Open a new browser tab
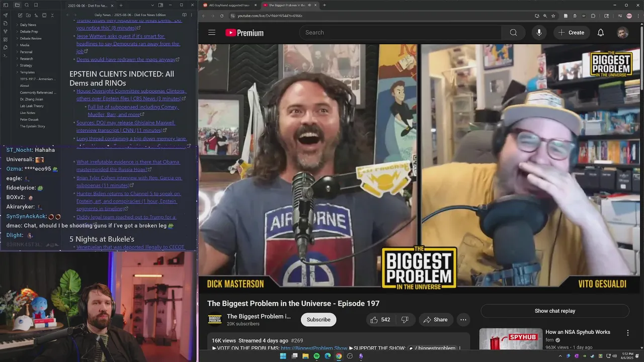The width and height of the screenshot is (644, 362). 325,5
